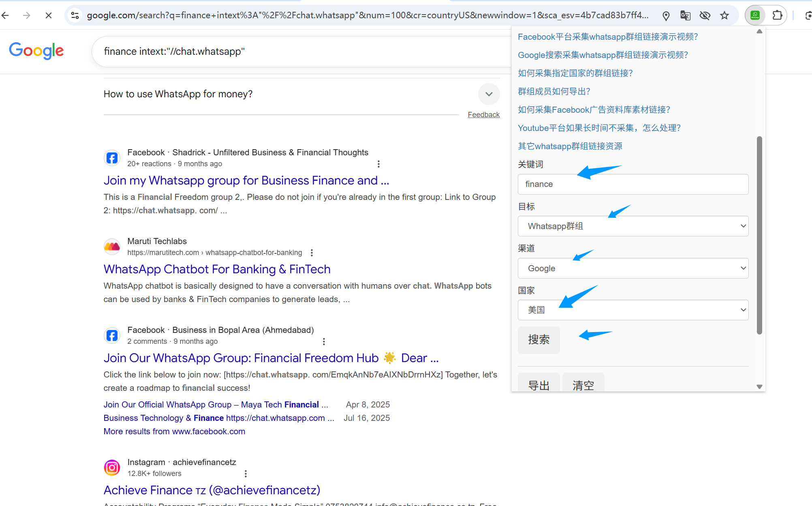Click the crossed-out eye tracking protection icon

tap(705, 16)
